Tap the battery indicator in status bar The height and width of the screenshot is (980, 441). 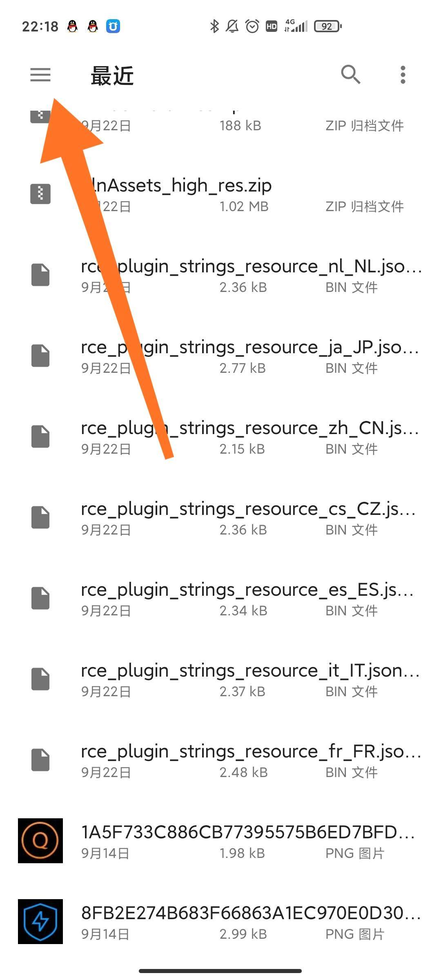[x=327, y=27]
